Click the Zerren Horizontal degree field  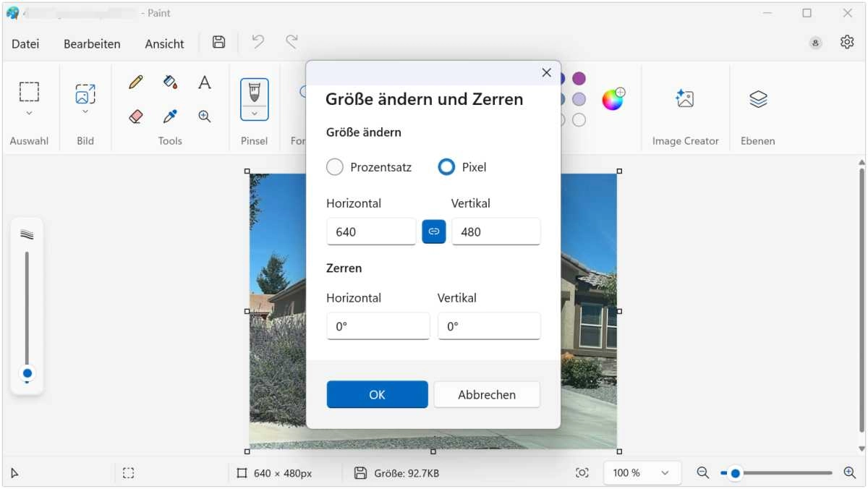click(378, 326)
